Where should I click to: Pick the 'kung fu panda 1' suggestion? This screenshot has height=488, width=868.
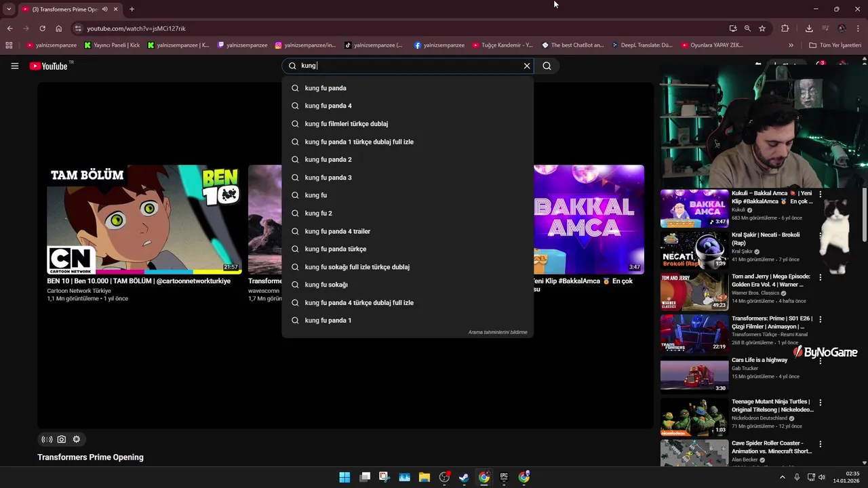pos(408,321)
